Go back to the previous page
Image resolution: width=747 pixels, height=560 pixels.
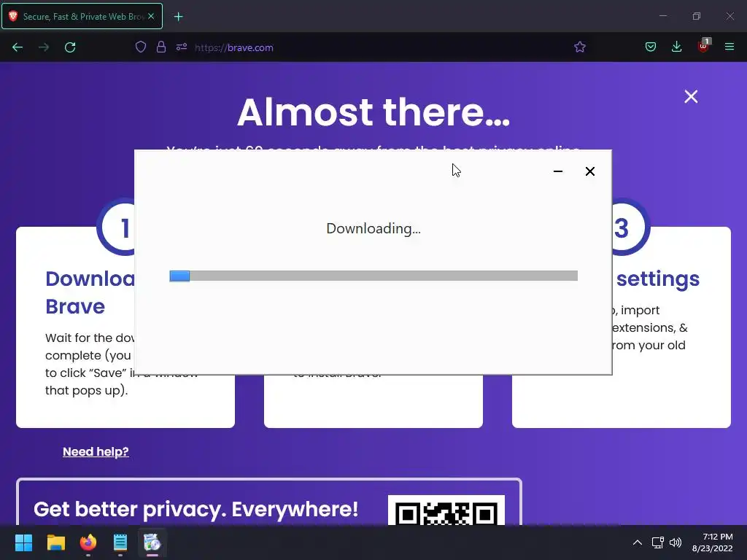pos(18,47)
